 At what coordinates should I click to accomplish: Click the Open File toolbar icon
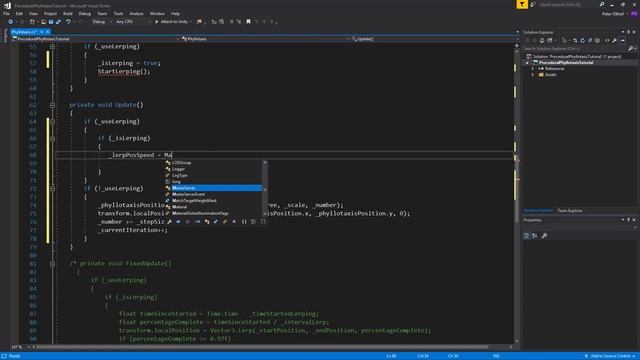[x=43, y=22]
